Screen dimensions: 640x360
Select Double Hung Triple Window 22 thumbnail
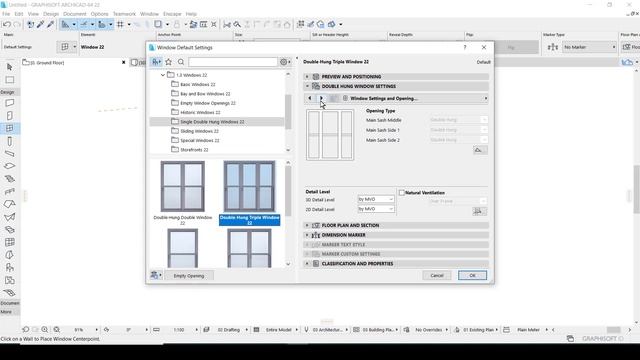(x=249, y=186)
